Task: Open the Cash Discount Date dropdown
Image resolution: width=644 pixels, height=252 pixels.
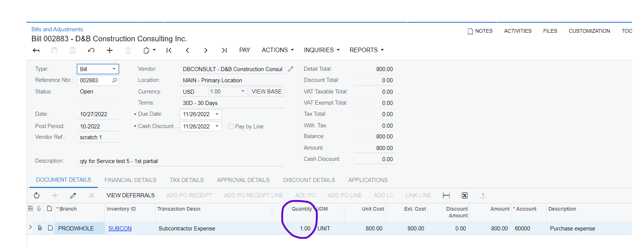Action: [x=217, y=126]
